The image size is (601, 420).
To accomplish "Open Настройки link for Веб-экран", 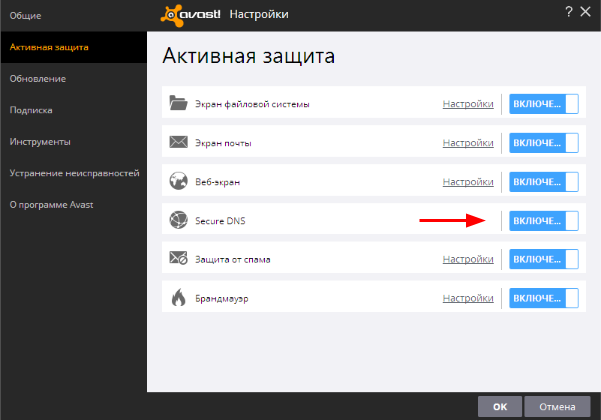I will (x=468, y=182).
